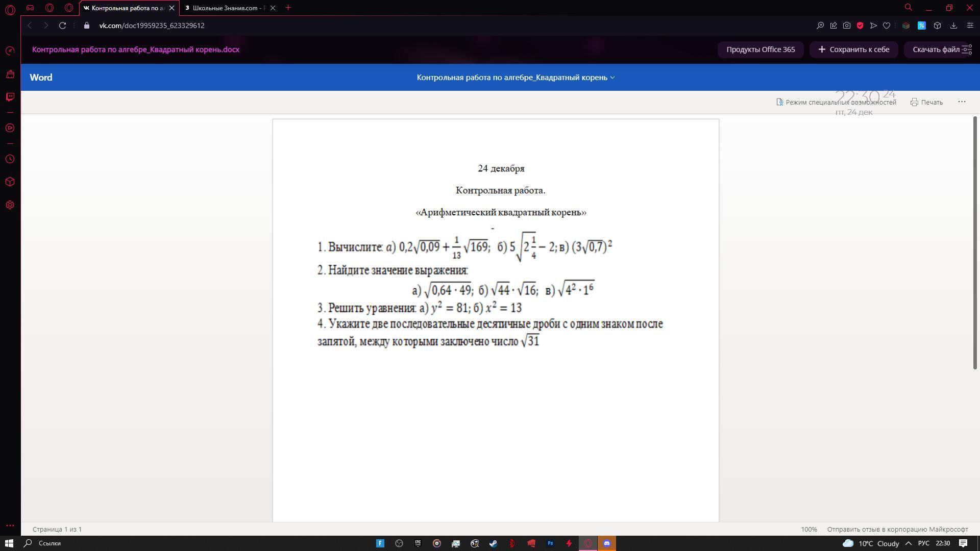Toggle the red ad blocker shield
This screenshot has width=980, height=551.
tap(860, 26)
